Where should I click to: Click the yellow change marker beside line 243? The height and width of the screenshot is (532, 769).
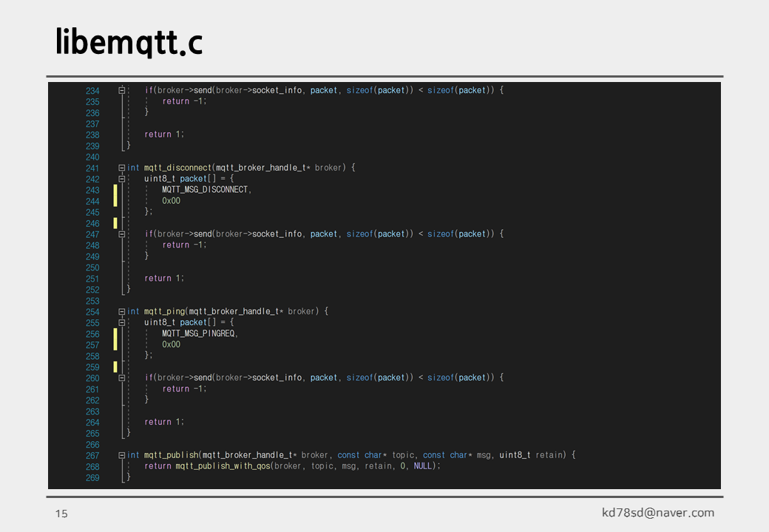[115, 196]
